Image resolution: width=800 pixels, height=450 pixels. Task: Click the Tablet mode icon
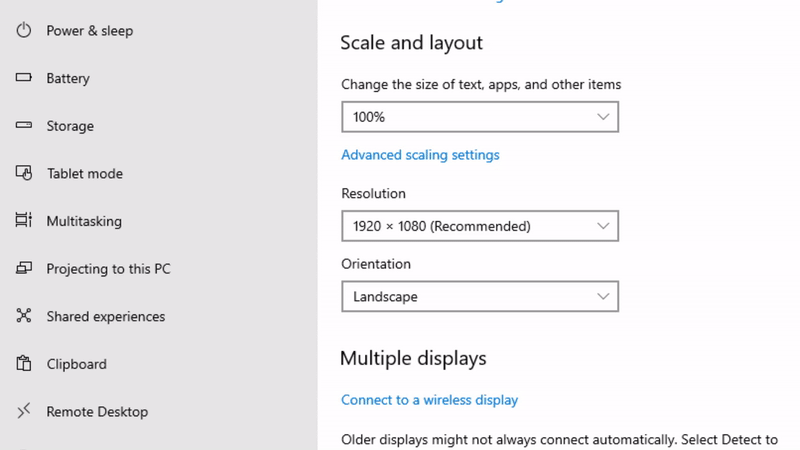[x=25, y=173]
